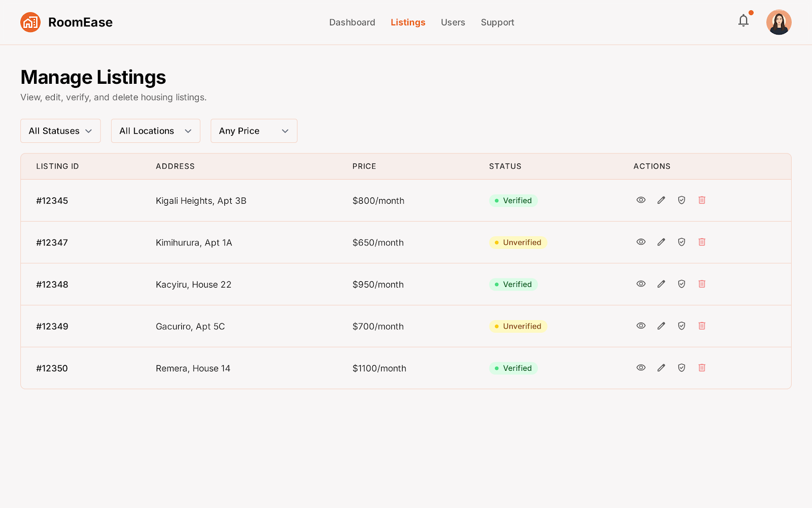Image resolution: width=812 pixels, height=508 pixels.
Task: Click the $1100/month price cell
Action: [380, 368]
